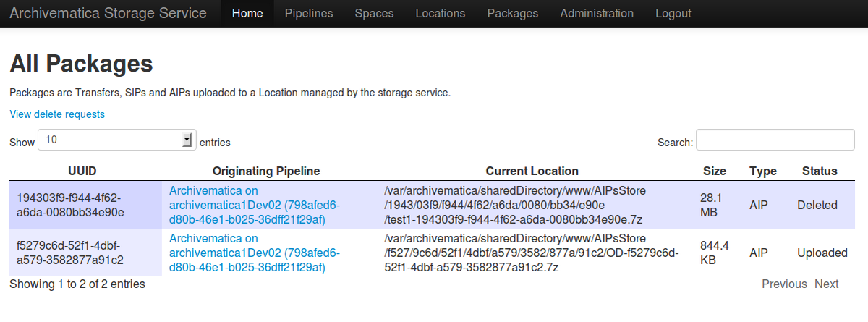The width and height of the screenshot is (868, 322).
Task: Click the Archivematica Storage Service brand link
Action: (109, 14)
